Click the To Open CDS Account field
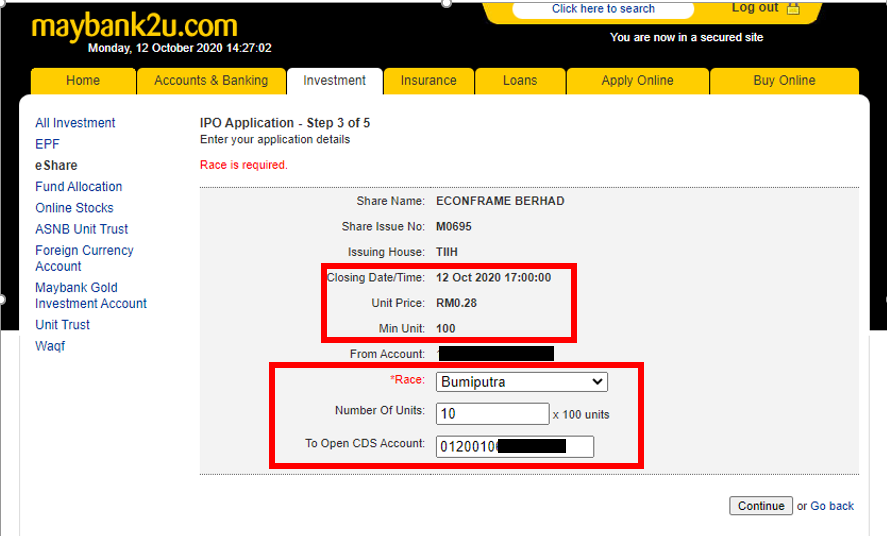Image resolution: width=887 pixels, height=536 pixels. point(514,446)
